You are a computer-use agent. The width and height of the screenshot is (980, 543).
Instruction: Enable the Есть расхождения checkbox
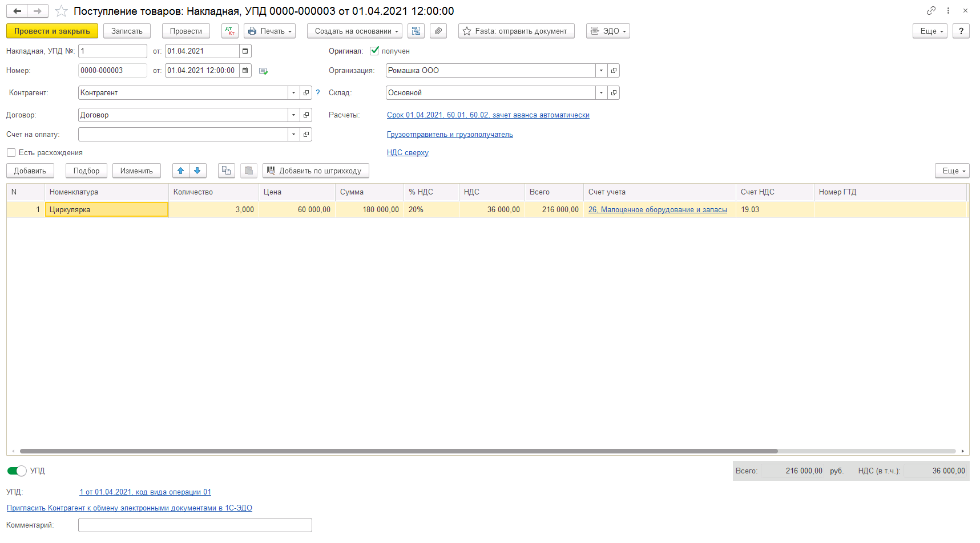pos(11,152)
